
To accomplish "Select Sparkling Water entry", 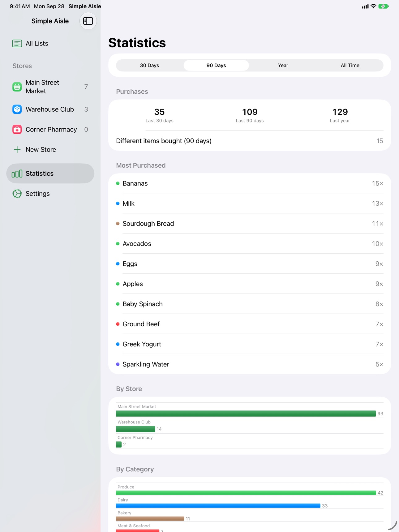I will 250,364.
